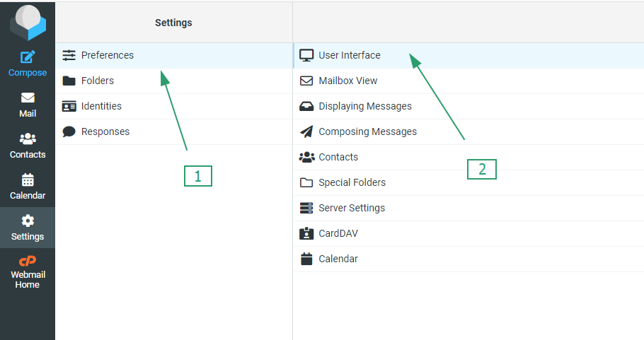The width and height of the screenshot is (644, 340).
Task: Select Calendar in the preferences list
Action: [338, 259]
